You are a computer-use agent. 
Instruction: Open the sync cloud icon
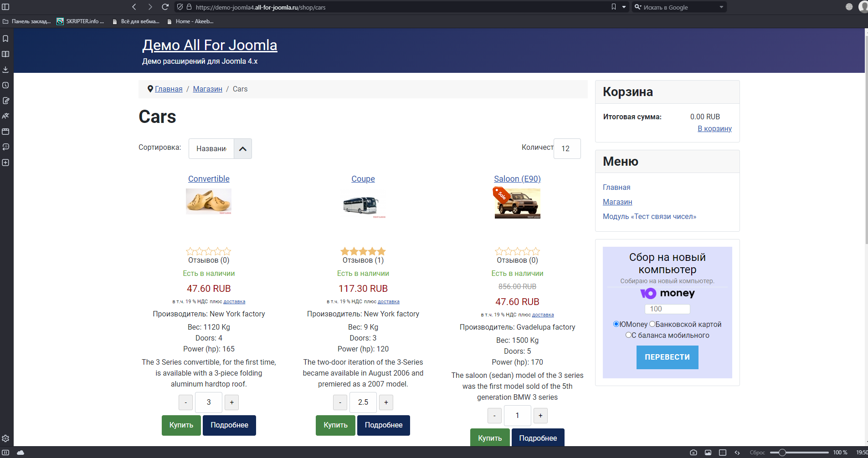click(x=21, y=453)
